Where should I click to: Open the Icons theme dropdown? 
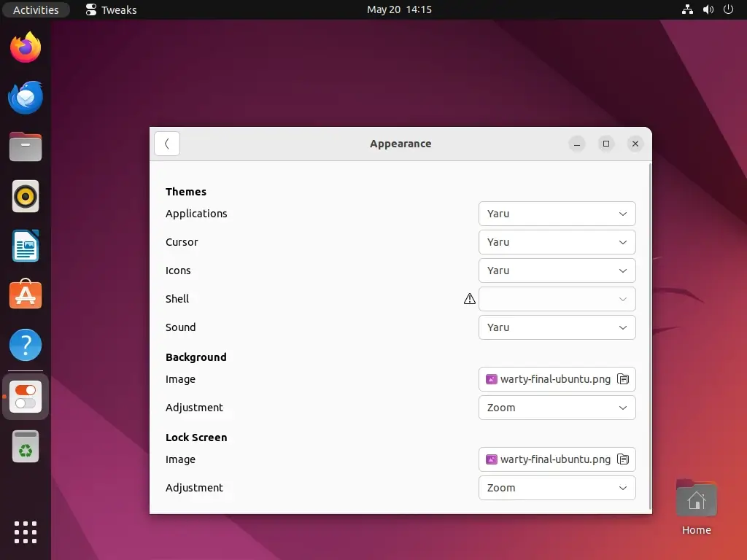tap(557, 271)
